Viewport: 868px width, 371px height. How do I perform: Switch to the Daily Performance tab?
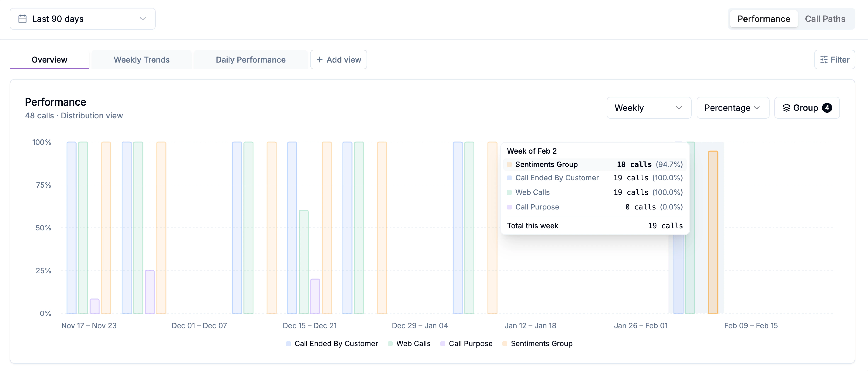(250, 60)
